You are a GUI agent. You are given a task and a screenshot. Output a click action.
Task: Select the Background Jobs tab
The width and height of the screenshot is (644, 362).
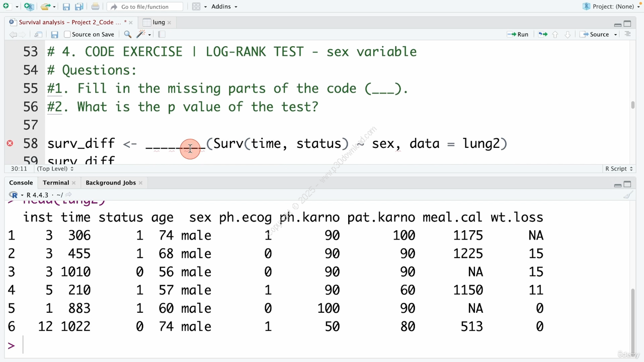click(111, 183)
